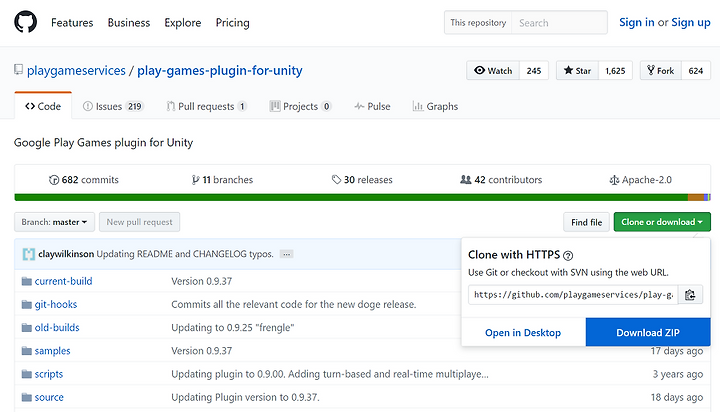Click the current-build folder icon

tap(27, 281)
